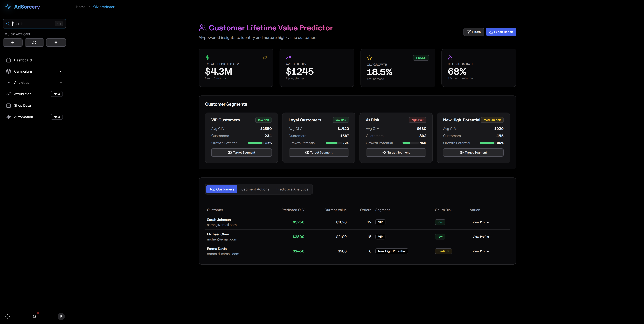644x324 pixels.
Task: Click medium churn risk badge for Emma Davis
Action: [443, 251]
